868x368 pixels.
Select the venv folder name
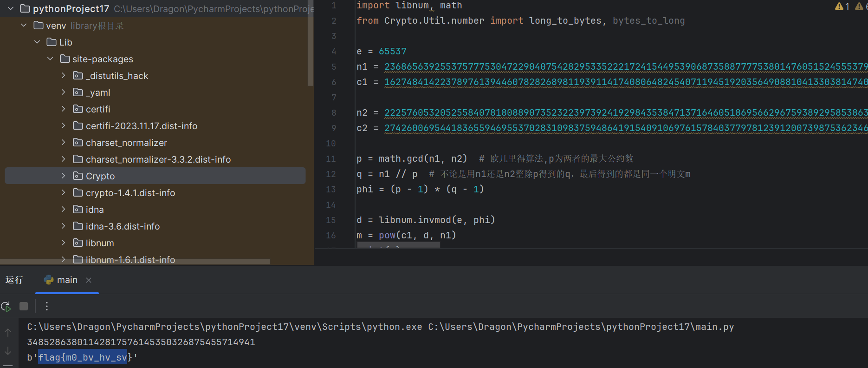[x=56, y=26]
